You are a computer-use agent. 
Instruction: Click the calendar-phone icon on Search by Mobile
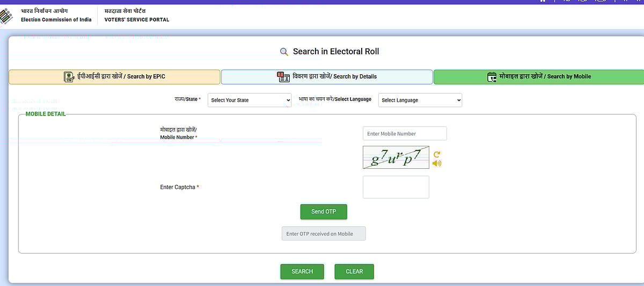click(x=492, y=77)
